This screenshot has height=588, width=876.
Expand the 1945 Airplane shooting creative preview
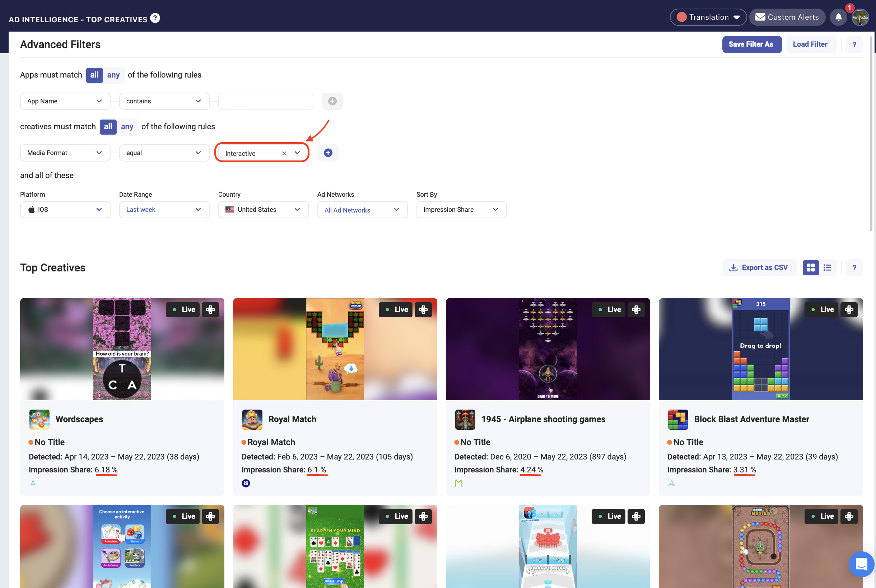click(636, 309)
